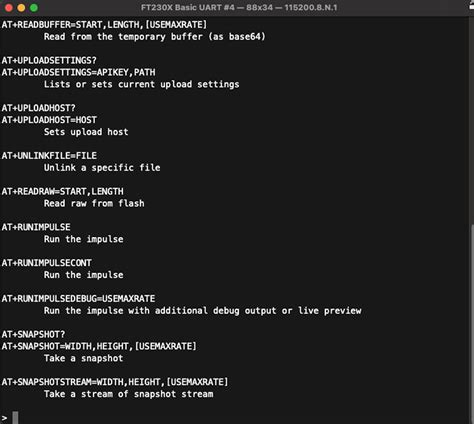Image resolution: width=474 pixels, height=424 pixels.
Task: Click the red close window button
Action: [9, 7]
